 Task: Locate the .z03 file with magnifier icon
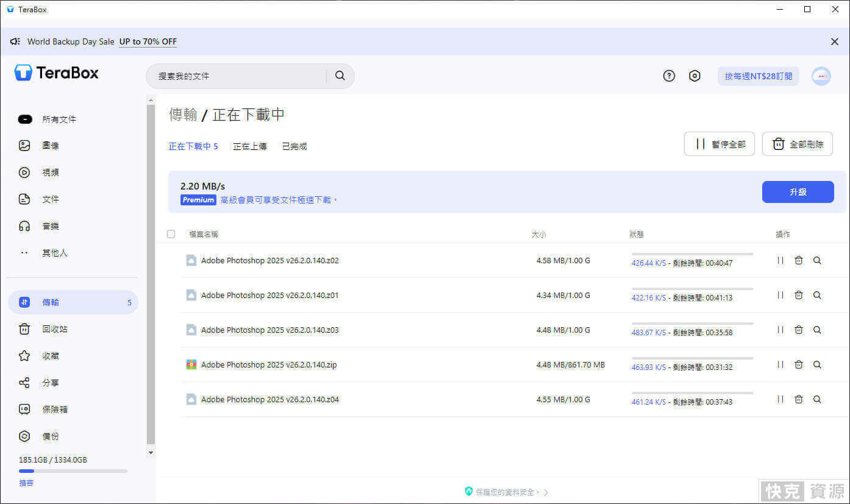[817, 330]
